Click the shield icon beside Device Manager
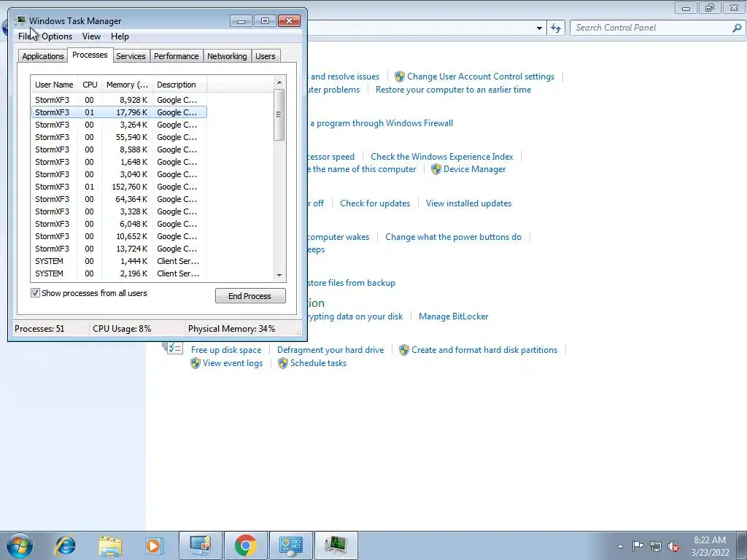747x560 pixels. [x=436, y=169]
